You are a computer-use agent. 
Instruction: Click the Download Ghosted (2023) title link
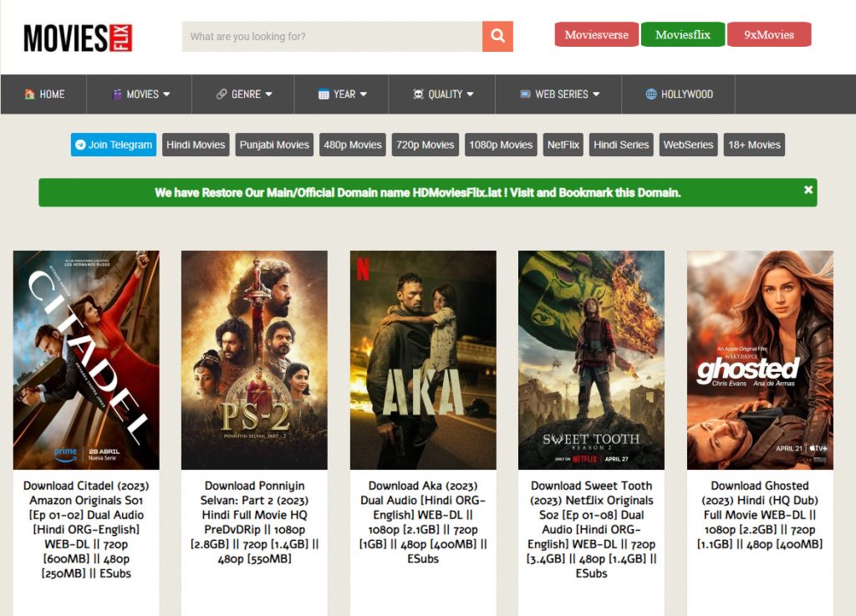[760, 515]
